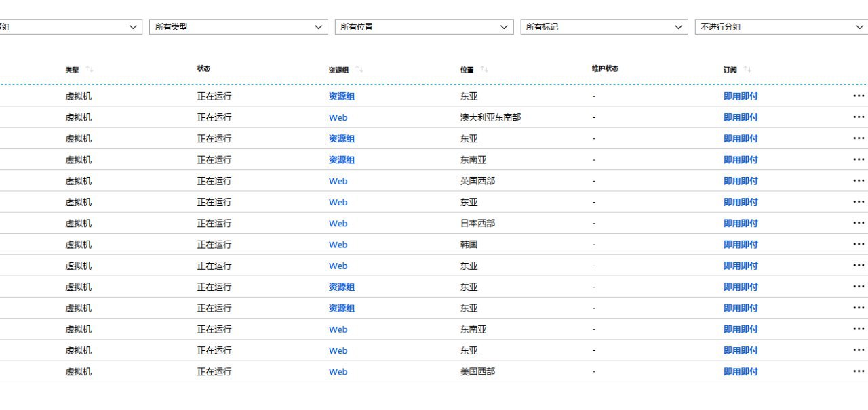868x410 pixels.
Task: Open 即用即付 subscription in the 日本西部 row
Action: pyautogui.click(x=741, y=224)
